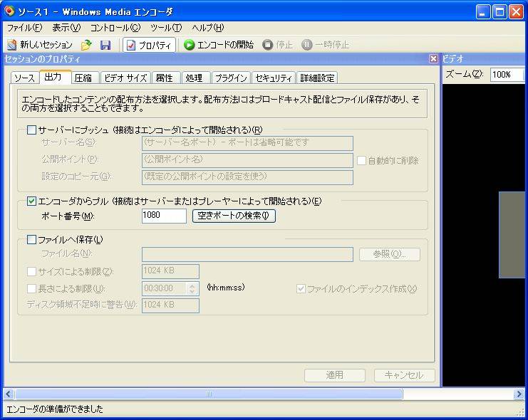Click the port number field showing 1080
Image resolution: width=528 pixels, height=420 pixels.
(164, 216)
